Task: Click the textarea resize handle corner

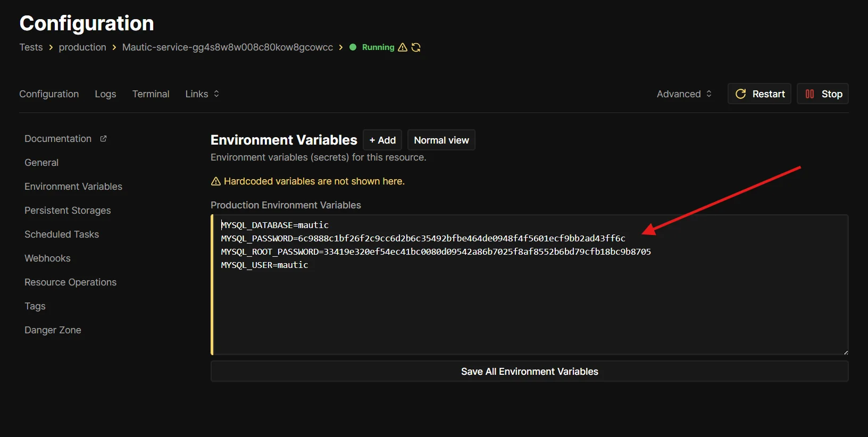Action: pyautogui.click(x=846, y=352)
